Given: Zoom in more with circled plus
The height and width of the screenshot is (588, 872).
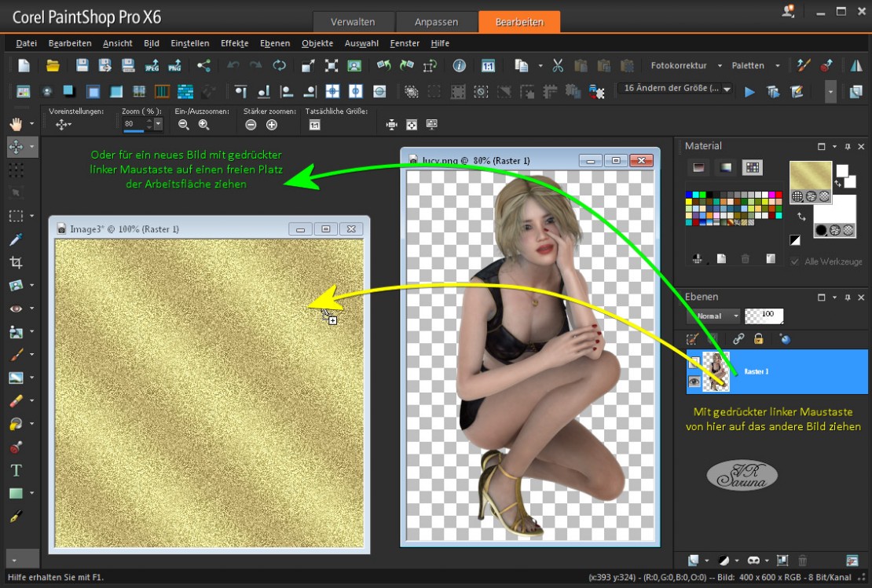Looking at the screenshot, I should tap(271, 125).
